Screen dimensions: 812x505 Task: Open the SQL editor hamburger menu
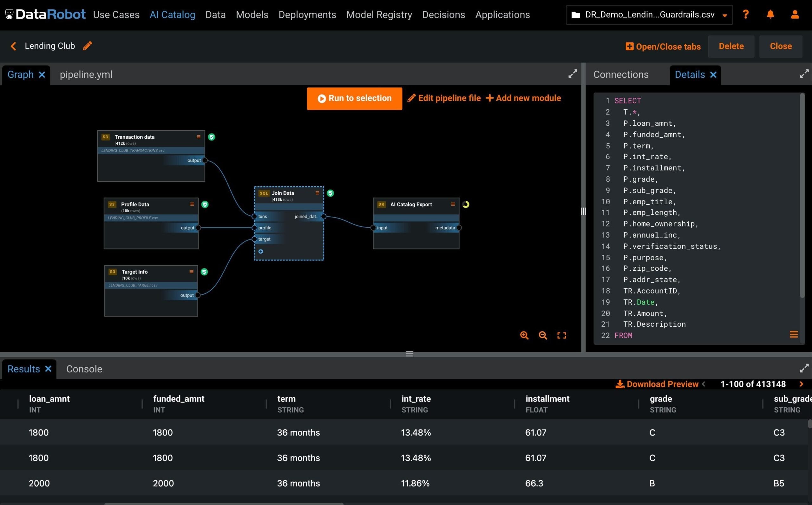pos(794,334)
